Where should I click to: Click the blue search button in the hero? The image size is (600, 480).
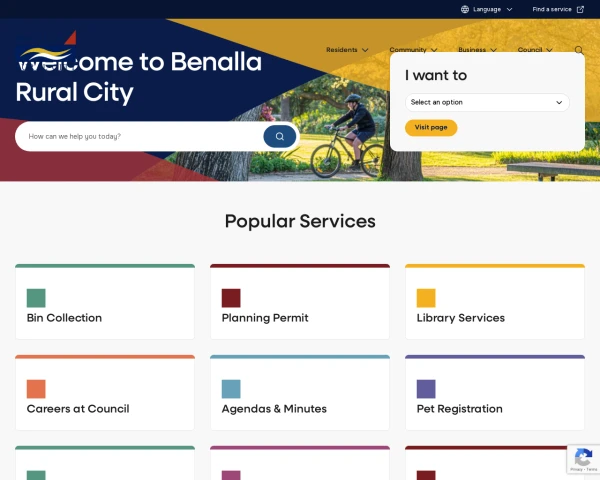[280, 136]
